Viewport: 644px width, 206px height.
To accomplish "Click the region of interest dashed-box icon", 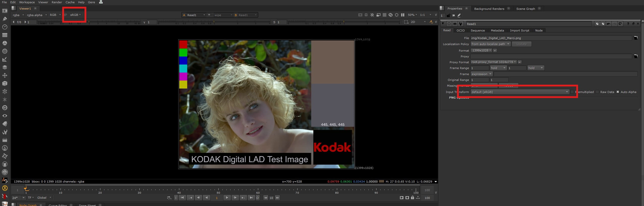I will pos(406,22).
